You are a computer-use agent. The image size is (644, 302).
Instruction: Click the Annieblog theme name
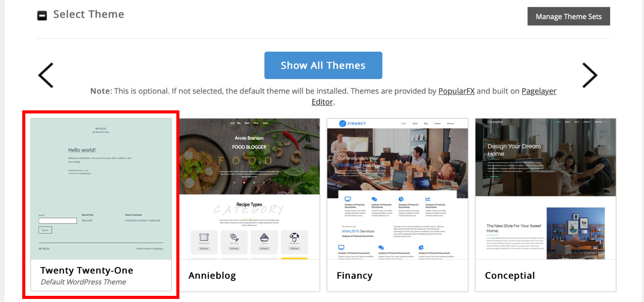[212, 276]
